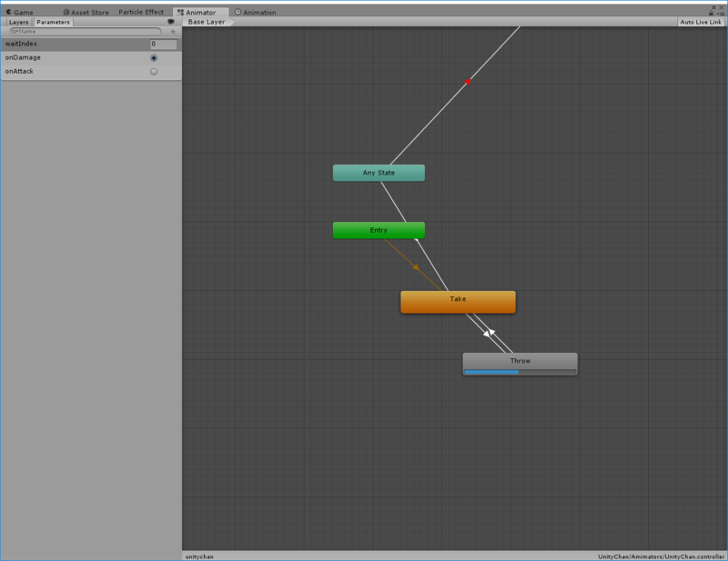The image size is (728, 561).
Task: Click the Throw state progress bar
Action: click(x=520, y=372)
